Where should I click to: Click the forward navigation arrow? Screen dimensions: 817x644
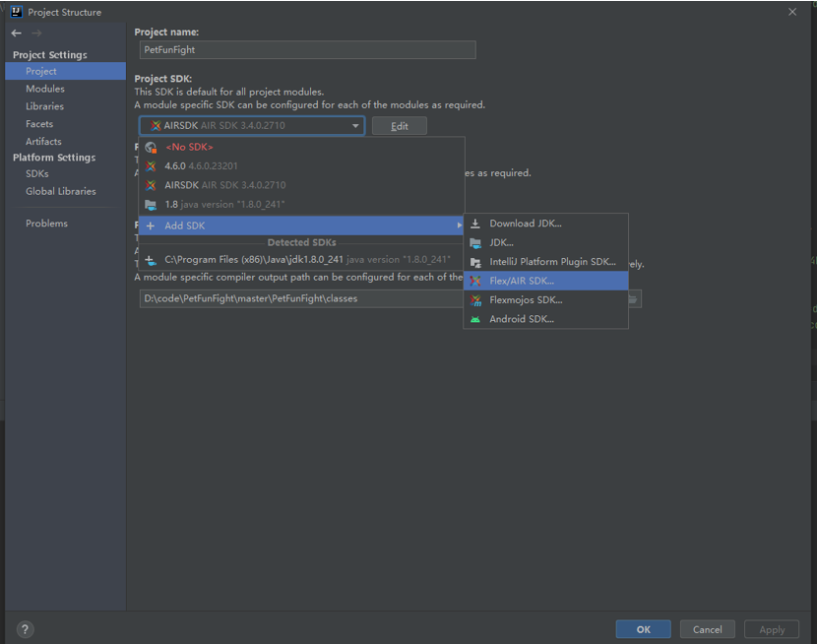click(36, 33)
